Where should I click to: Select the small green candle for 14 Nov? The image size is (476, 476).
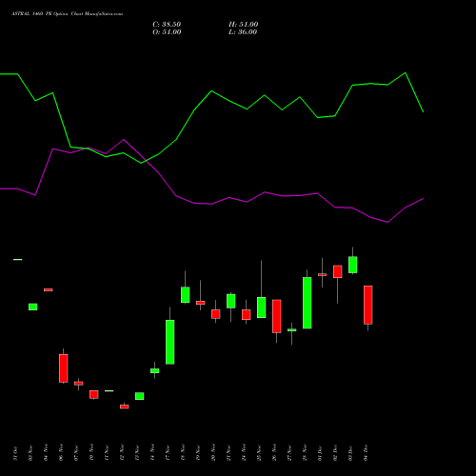pyautogui.click(x=155, y=370)
